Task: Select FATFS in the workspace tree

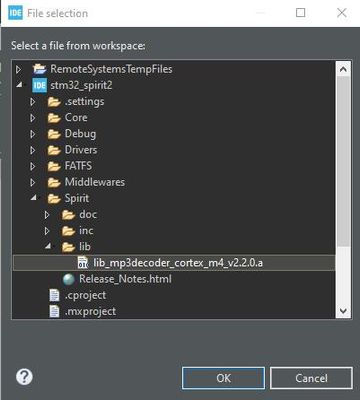Action: (x=78, y=166)
